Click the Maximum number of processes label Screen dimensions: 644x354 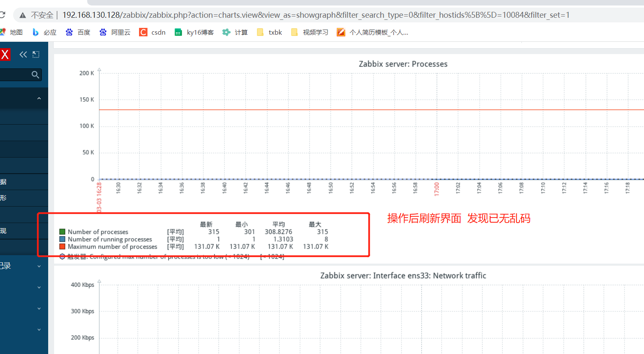[x=112, y=247]
